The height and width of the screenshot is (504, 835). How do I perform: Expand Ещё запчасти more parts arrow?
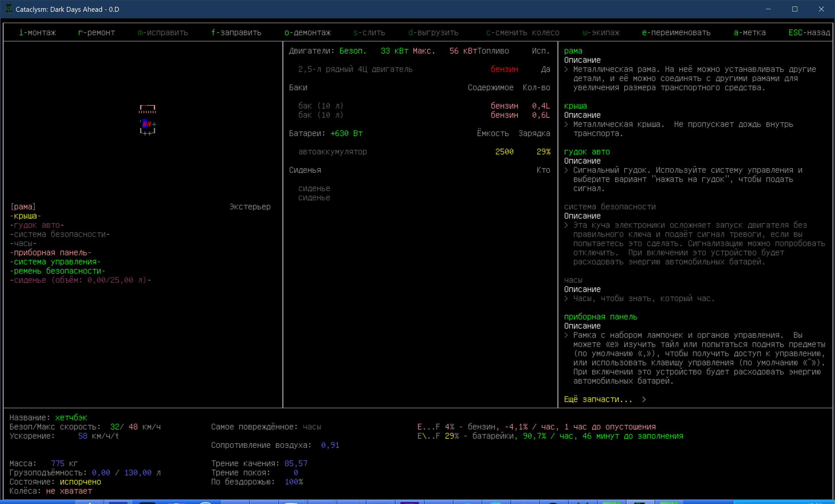click(x=644, y=400)
